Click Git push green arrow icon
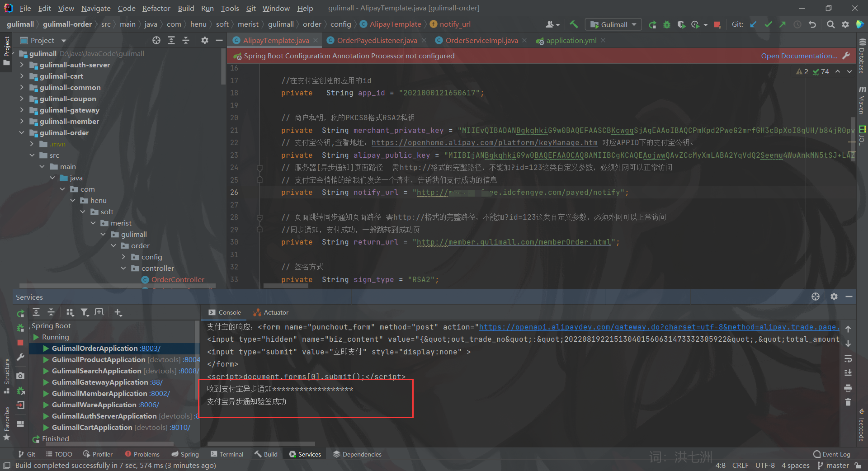Image resolution: width=868 pixels, height=471 pixels. point(783,24)
